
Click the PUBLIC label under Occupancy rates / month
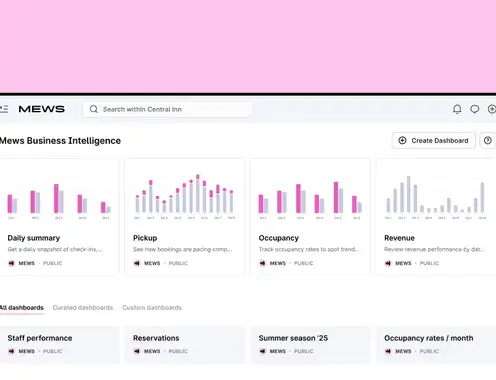pos(429,351)
